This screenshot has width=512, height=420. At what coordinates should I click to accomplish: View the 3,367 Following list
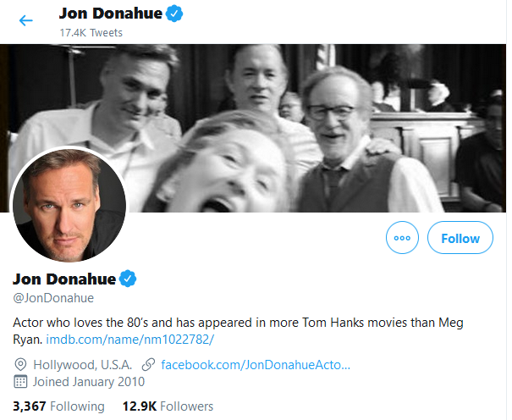coord(59,406)
